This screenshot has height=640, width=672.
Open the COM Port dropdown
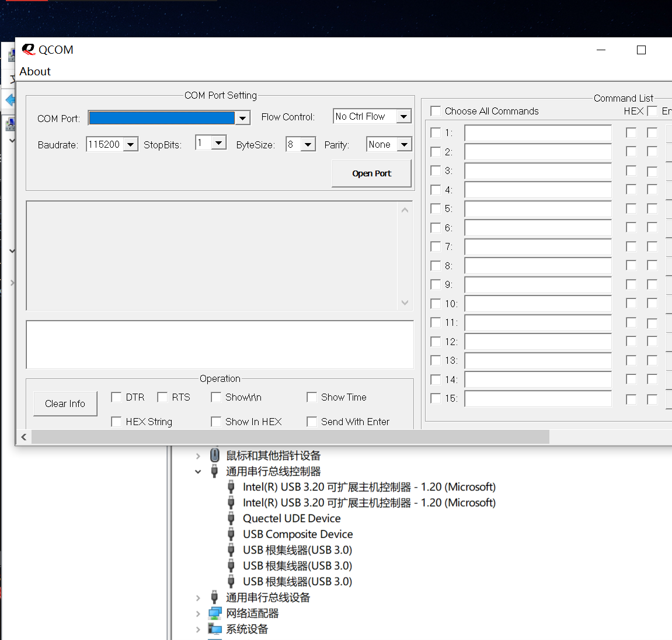click(x=243, y=118)
